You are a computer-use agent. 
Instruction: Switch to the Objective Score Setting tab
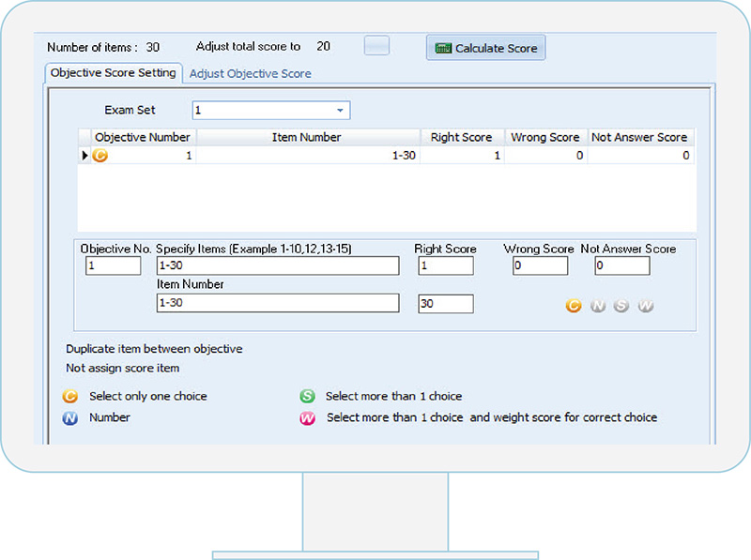click(114, 73)
